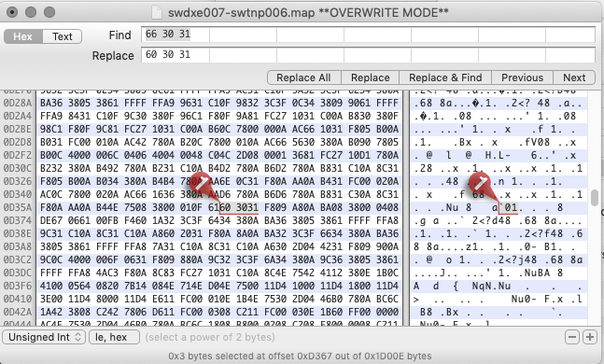The image size is (604, 364).
Task: Add data inspector row with plus button
Action: click(x=590, y=337)
